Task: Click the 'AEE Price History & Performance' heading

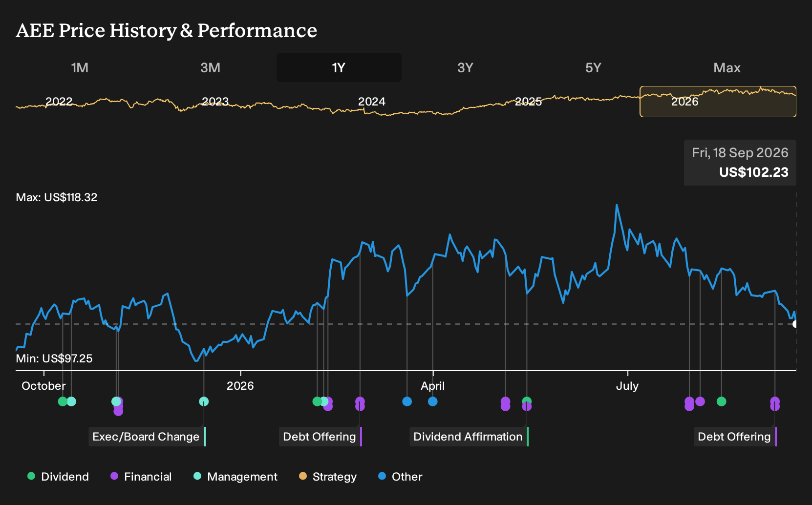Action: click(x=167, y=30)
